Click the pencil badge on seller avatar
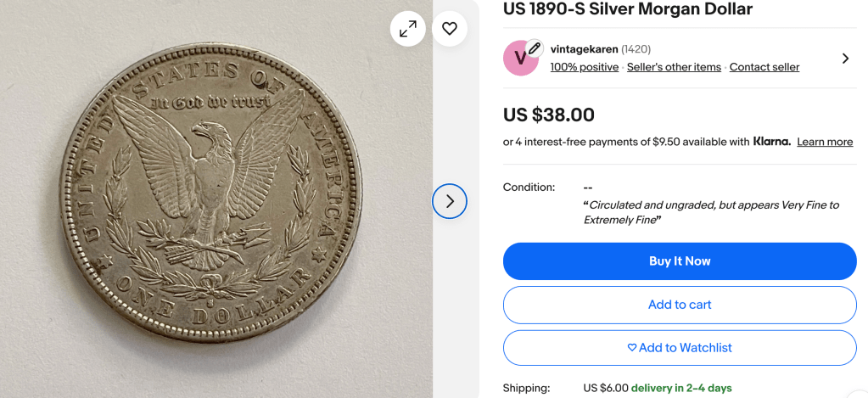Screen dimensions: 868x398 pos(534,48)
